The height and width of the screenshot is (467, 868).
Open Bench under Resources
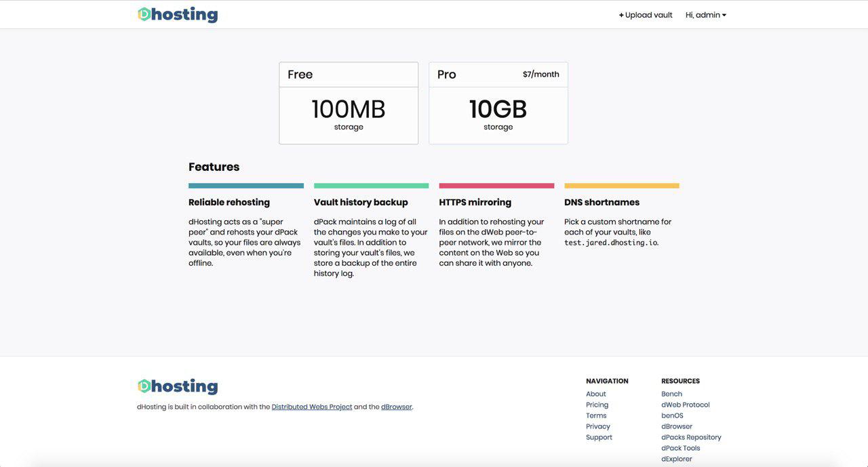672,394
